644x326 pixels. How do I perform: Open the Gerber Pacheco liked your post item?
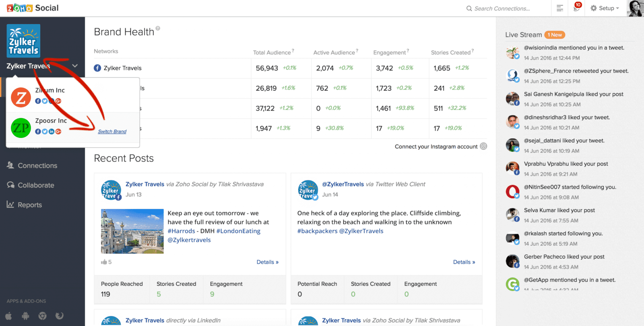tap(570, 262)
